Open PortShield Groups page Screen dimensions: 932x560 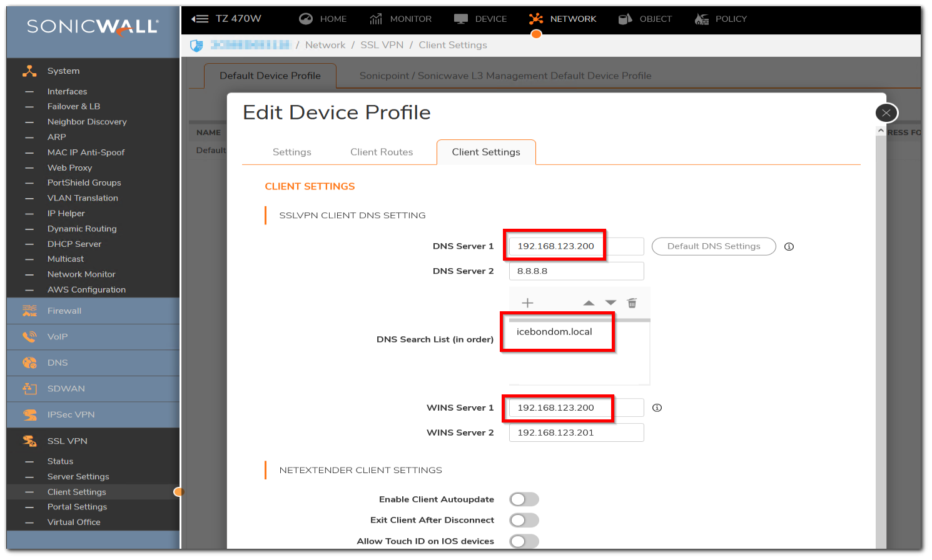84,182
